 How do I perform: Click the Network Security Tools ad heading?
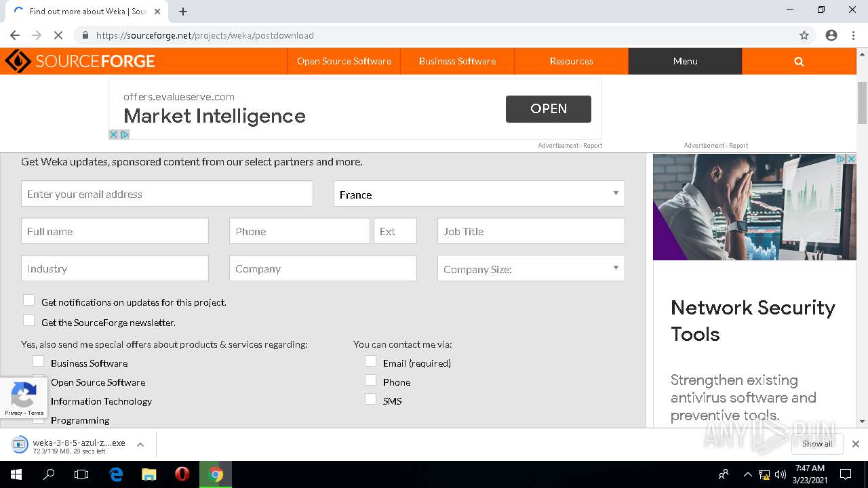pyautogui.click(x=753, y=321)
